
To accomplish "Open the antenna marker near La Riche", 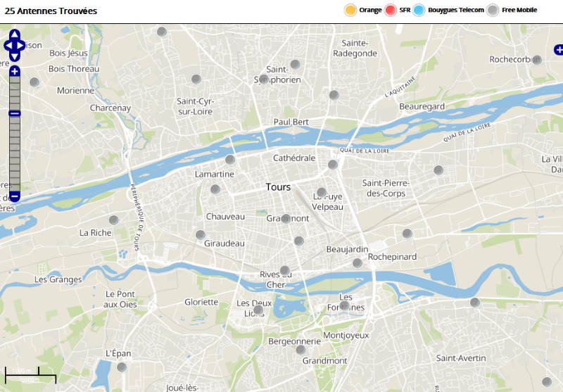I will click(114, 220).
